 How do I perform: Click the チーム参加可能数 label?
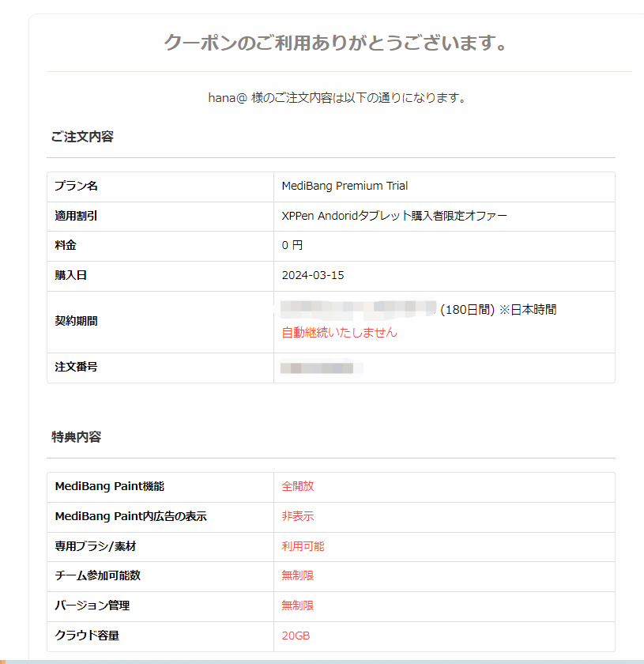point(97,575)
